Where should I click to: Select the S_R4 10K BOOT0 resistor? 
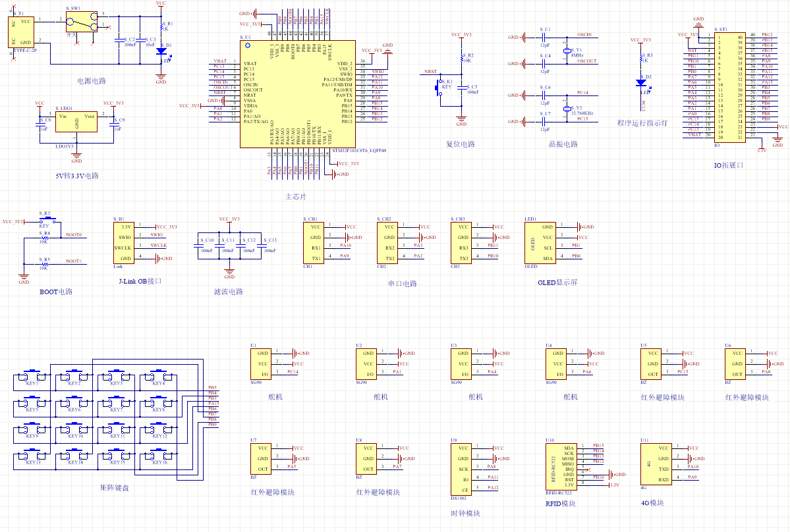point(44,238)
